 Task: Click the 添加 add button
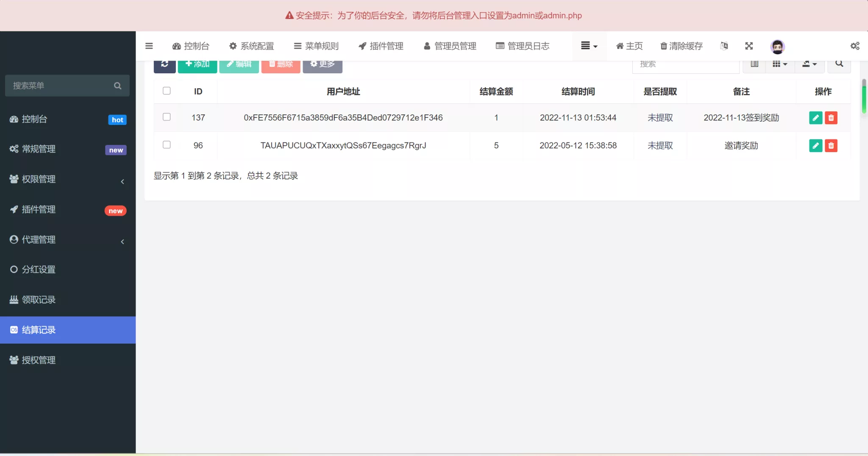click(197, 64)
